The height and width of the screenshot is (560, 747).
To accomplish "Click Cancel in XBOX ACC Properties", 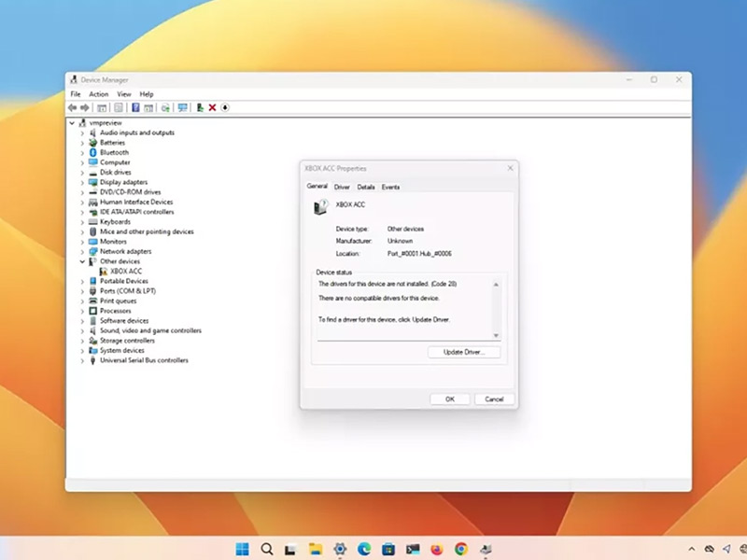I will coord(494,399).
